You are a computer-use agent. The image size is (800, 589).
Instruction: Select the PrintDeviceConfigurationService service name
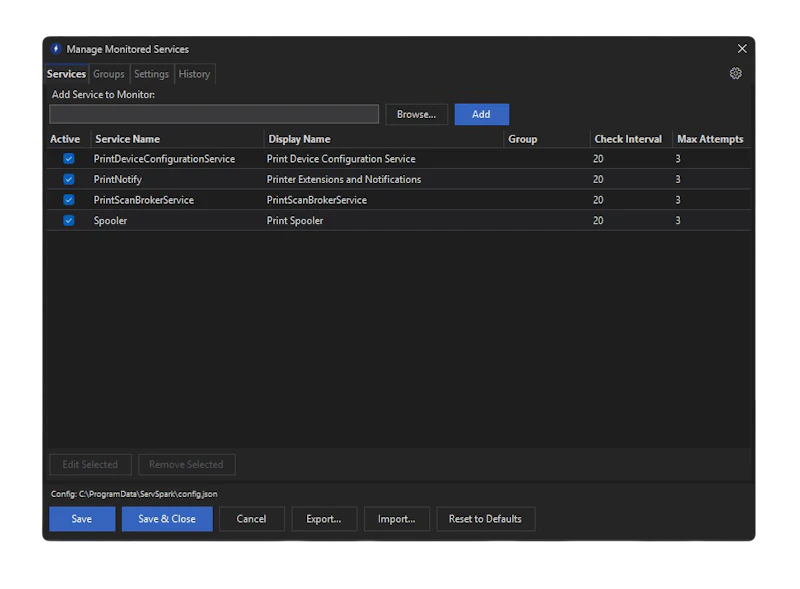click(164, 159)
